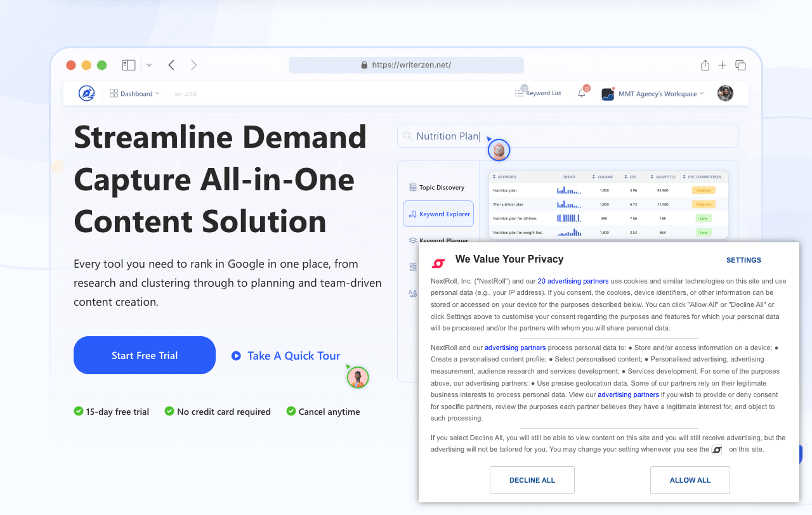Click the 'Nutrition plan' keyword row
This screenshot has height=515, width=812.
point(609,190)
